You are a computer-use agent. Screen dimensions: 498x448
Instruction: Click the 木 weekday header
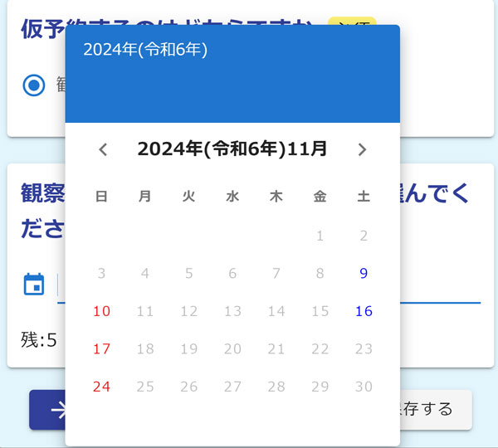tap(276, 197)
